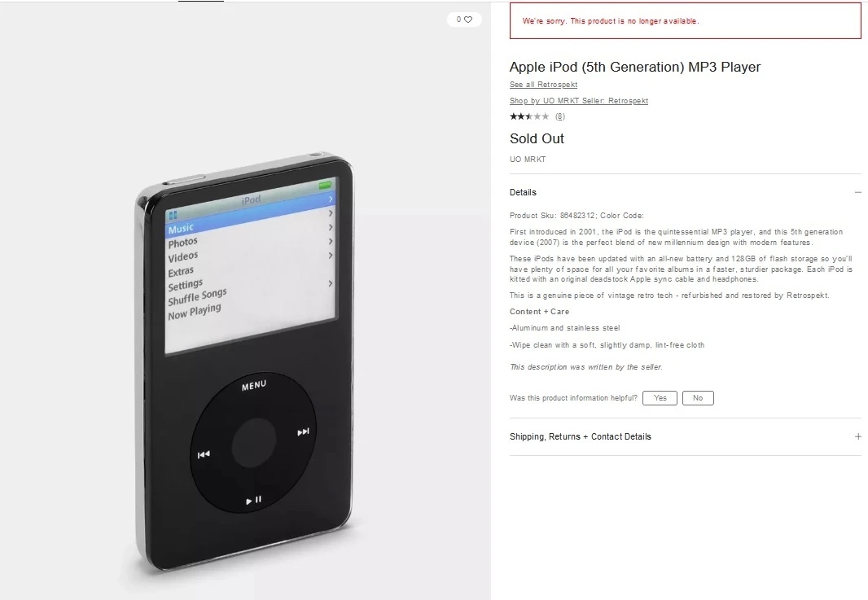The width and height of the screenshot is (868, 600).
Task: Click the product title heading
Action: 635,67
